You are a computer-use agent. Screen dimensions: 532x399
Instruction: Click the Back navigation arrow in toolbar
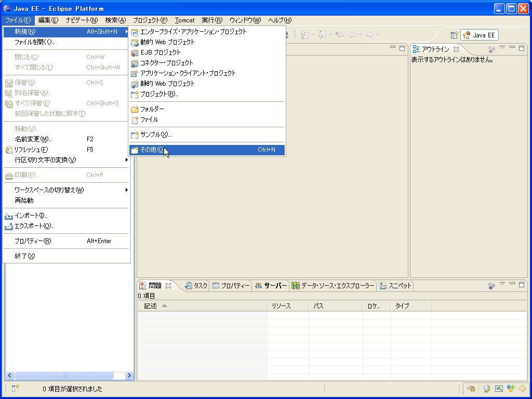point(353,35)
